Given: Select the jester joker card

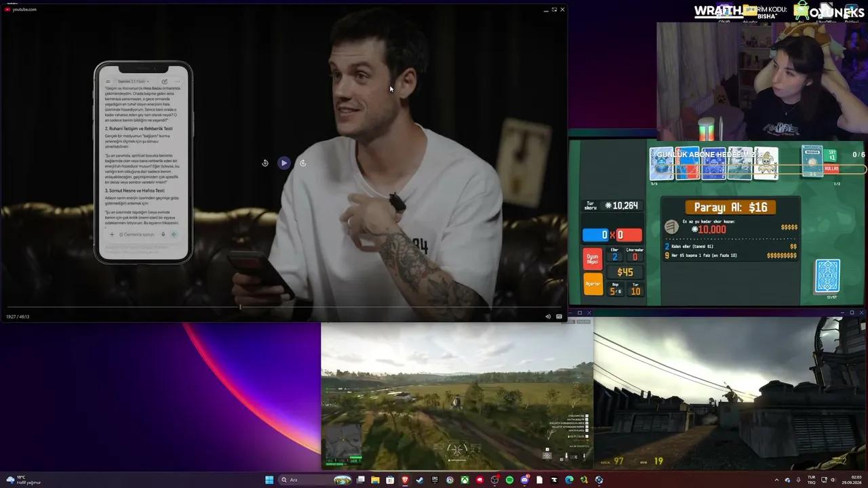Looking at the screenshot, I should pos(766,163).
